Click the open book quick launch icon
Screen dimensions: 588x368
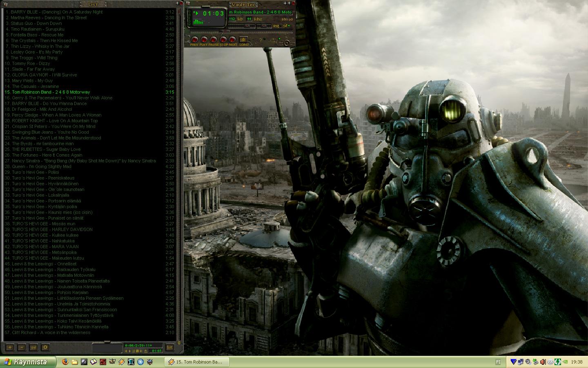click(x=93, y=362)
